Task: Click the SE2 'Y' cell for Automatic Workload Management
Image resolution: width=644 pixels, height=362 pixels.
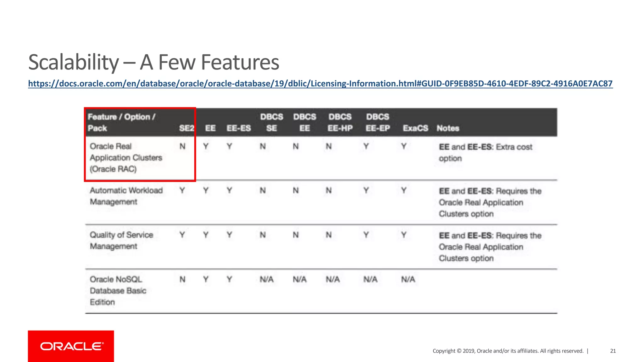Action: (182, 190)
